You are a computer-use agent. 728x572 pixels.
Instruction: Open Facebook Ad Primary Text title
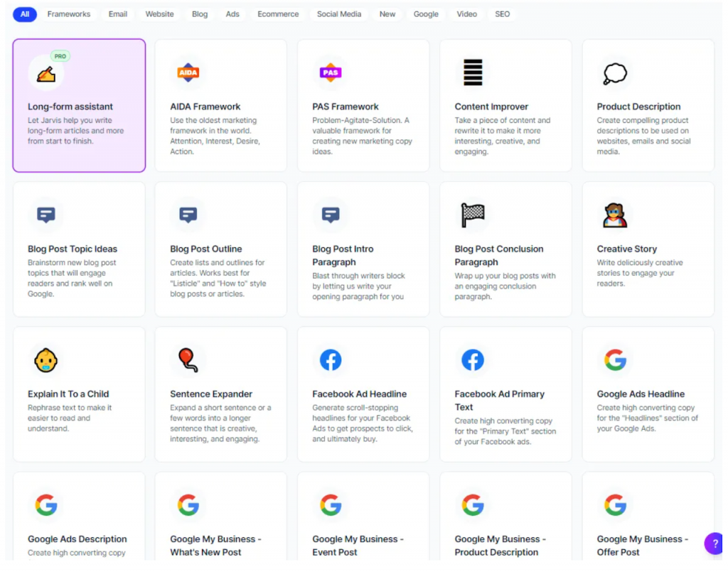499,400
